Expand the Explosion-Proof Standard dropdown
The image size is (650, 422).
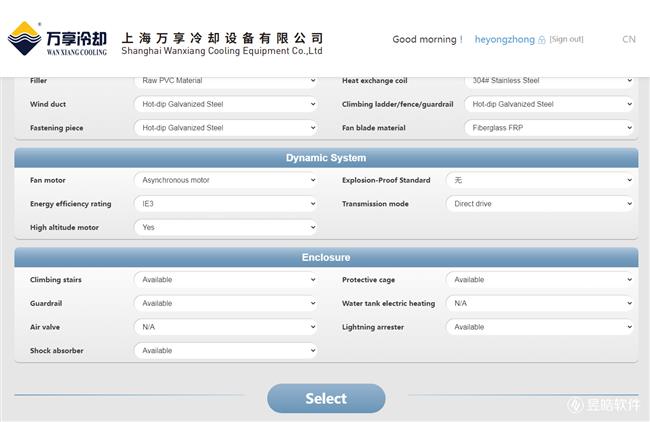(540, 180)
